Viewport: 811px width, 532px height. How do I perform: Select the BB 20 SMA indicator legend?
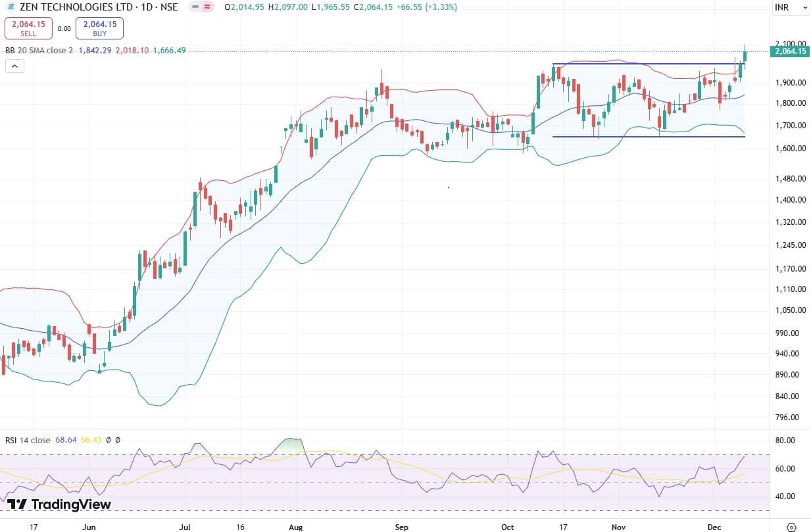[x=39, y=50]
